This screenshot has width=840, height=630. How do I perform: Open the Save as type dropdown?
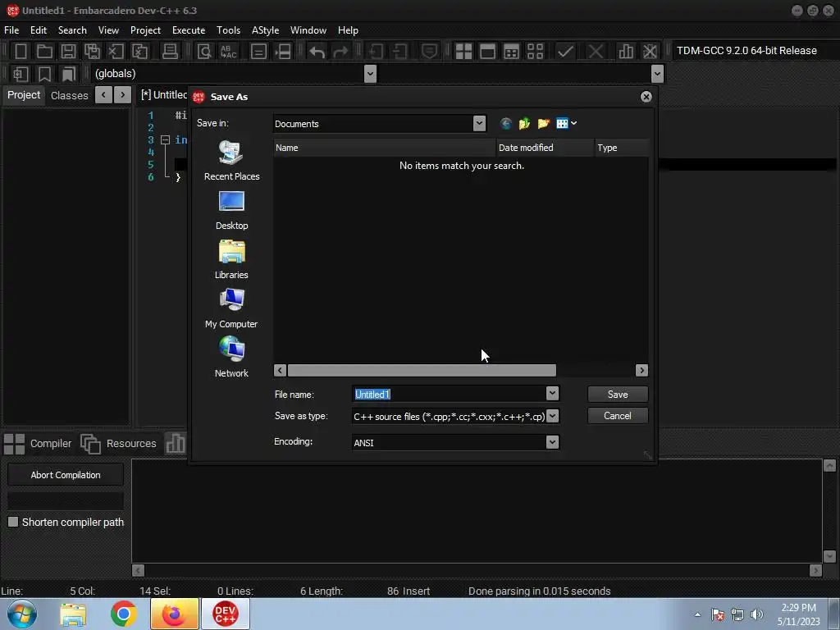coord(552,416)
